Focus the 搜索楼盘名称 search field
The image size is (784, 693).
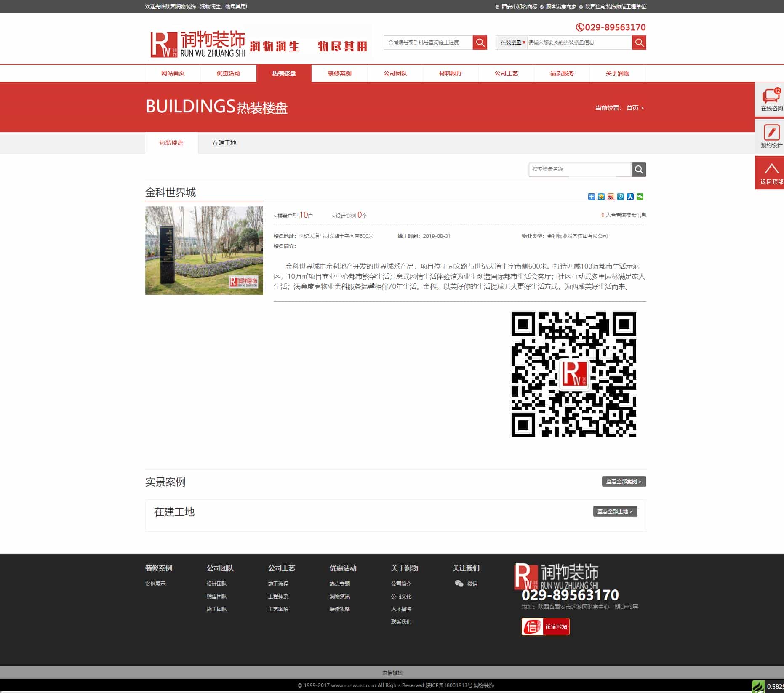tap(580, 169)
